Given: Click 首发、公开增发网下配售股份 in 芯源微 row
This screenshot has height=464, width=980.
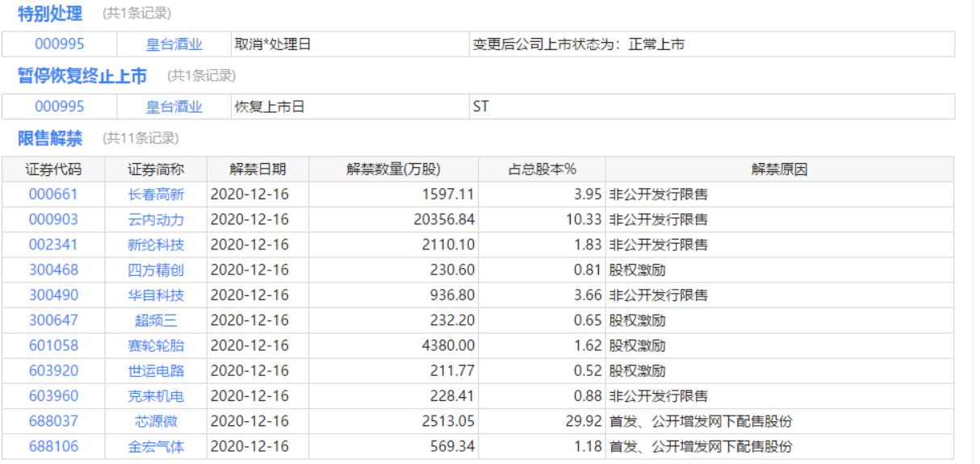Looking at the screenshot, I should 700,421.
